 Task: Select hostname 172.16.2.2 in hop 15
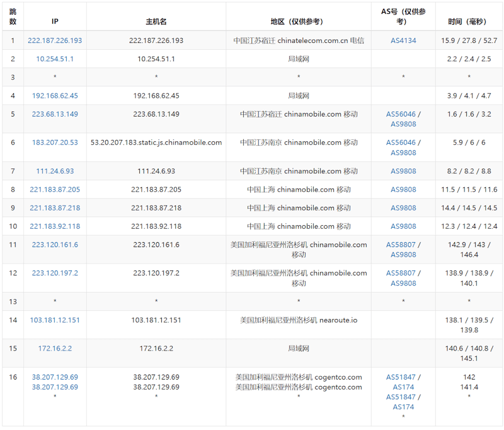pos(156,348)
